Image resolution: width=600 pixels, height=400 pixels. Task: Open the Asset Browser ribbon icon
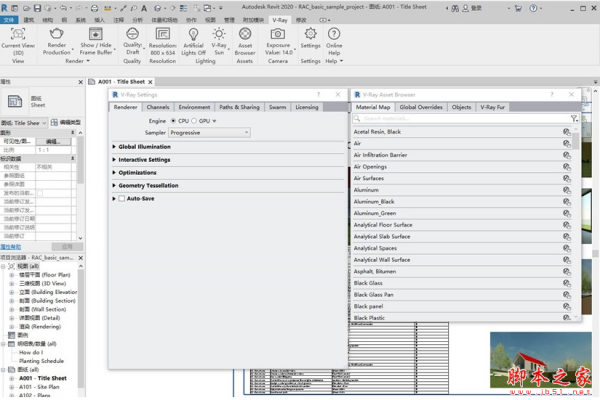[x=245, y=35]
